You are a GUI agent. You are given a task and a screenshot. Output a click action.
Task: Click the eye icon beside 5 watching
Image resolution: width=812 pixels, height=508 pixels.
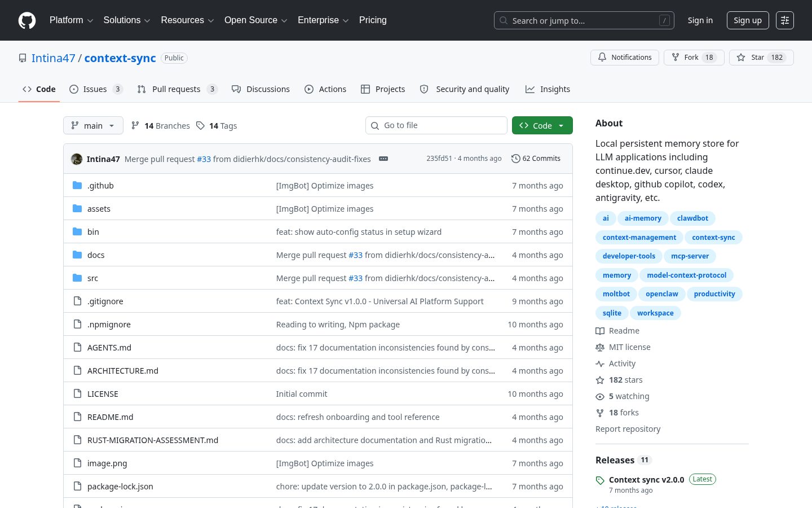[600, 396]
